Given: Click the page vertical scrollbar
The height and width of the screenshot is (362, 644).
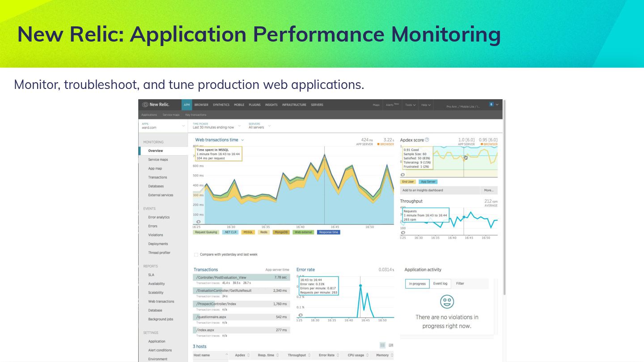Looking at the screenshot, I should tap(505, 197).
